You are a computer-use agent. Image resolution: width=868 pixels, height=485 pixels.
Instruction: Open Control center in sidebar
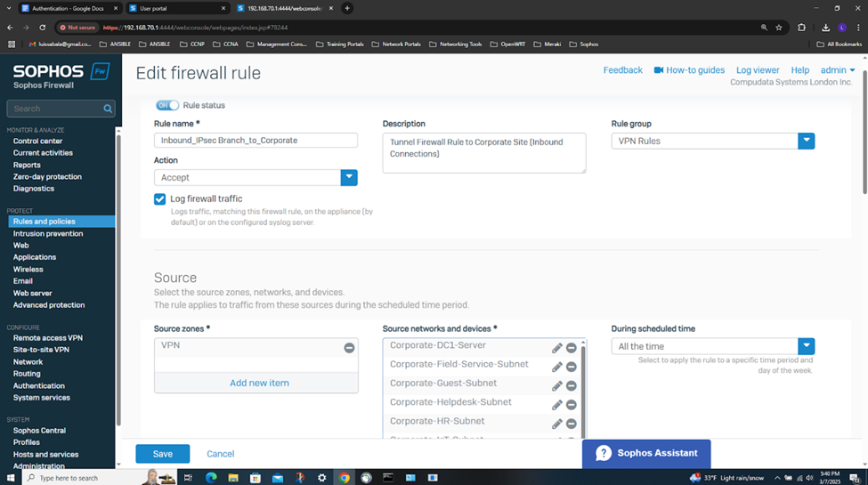tap(37, 141)
